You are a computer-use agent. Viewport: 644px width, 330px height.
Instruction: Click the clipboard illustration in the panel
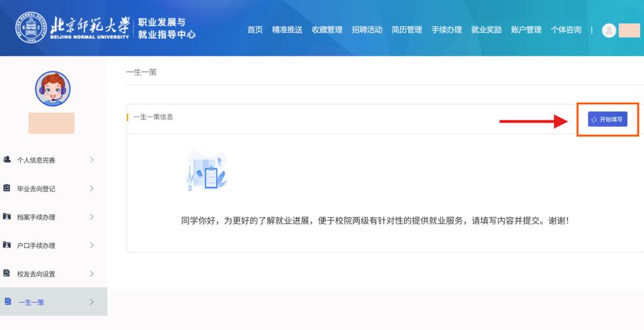coord(207,171)
